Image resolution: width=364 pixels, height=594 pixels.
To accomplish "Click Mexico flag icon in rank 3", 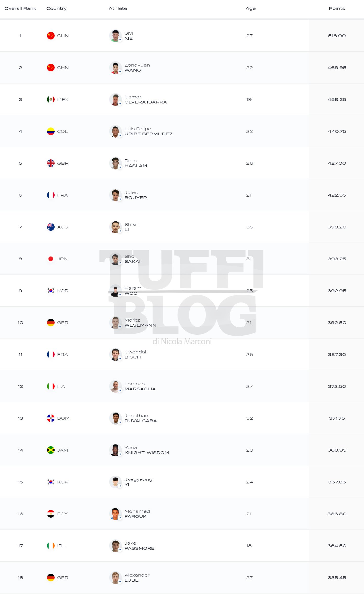I will [x=51, y=99].
